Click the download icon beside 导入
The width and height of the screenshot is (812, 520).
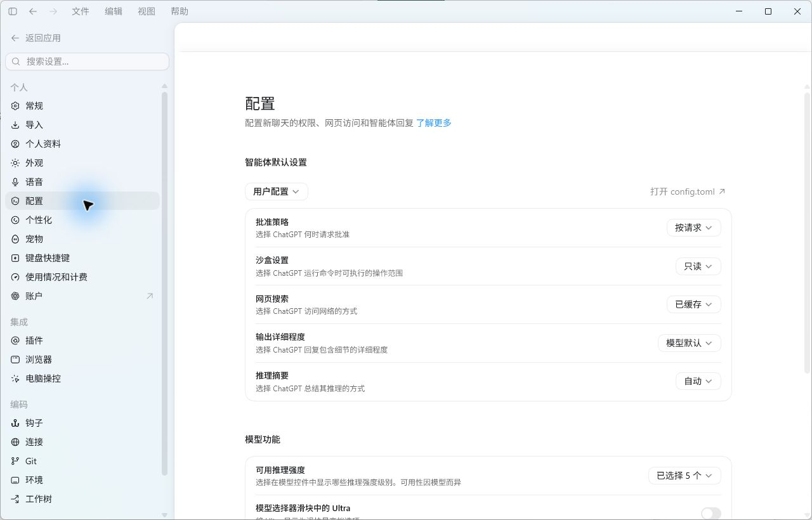[x=15, y=125]
